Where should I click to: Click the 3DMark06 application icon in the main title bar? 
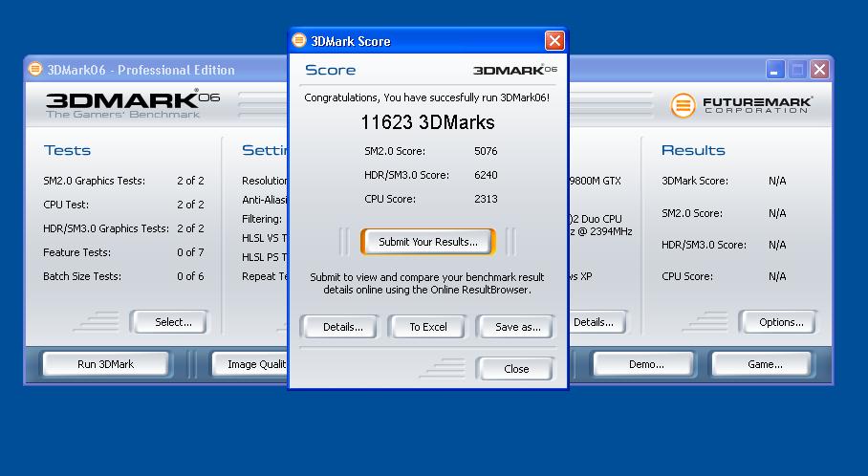click(x=35, y=69)
